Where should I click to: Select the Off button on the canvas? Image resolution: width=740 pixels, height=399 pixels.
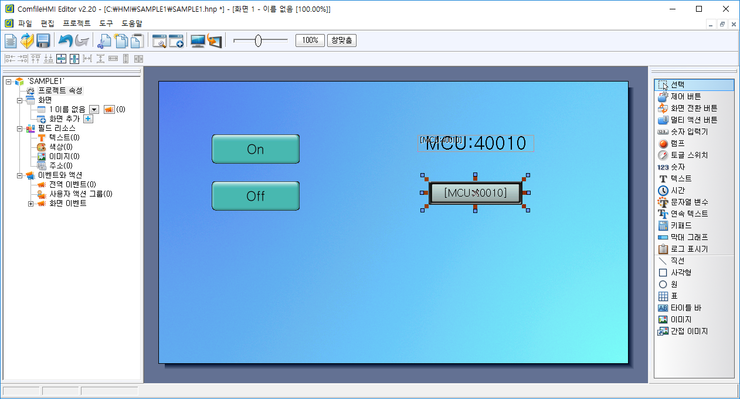coord(255,196)
